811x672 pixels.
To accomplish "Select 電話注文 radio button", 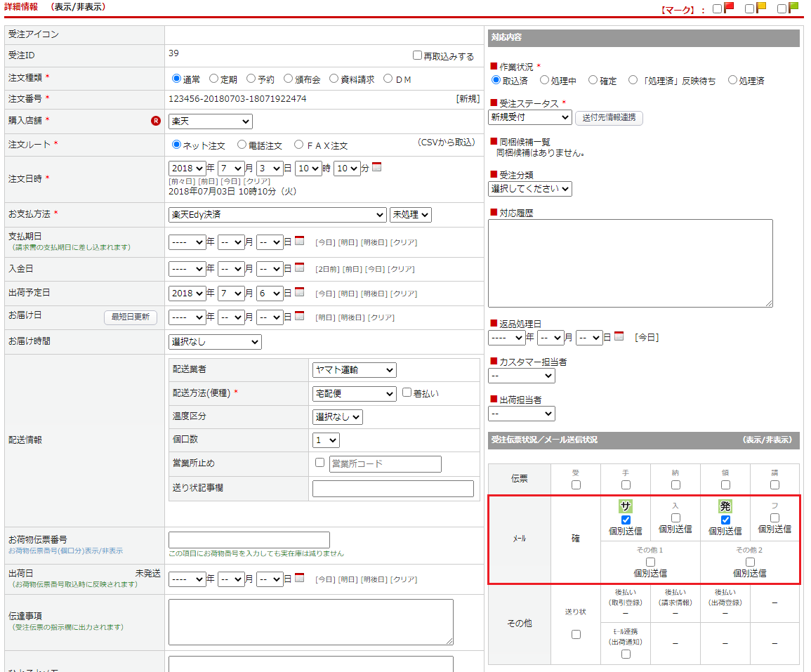I will [242, 145].
